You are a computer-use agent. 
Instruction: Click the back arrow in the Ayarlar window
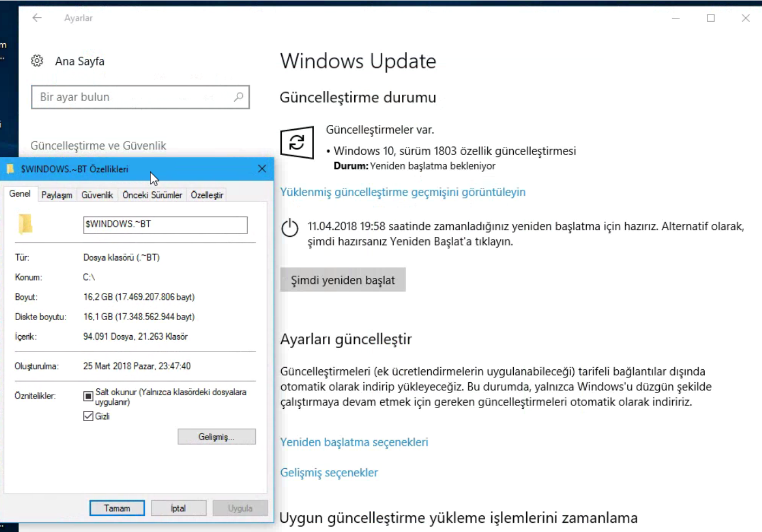click(37, 18)
